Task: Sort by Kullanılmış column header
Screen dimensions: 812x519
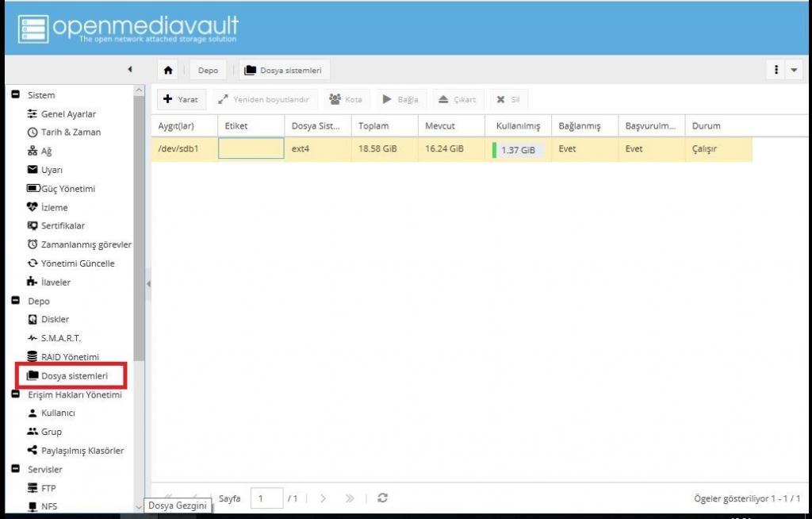Action: (x=519, y=126)
